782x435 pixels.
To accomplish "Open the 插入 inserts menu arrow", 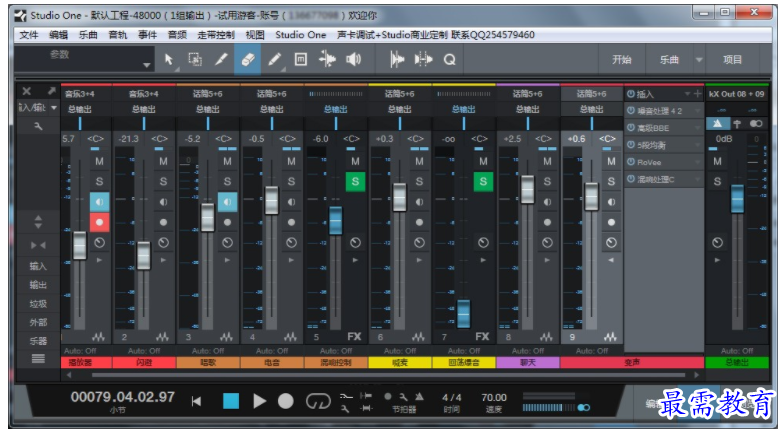I will click(687, 94).
